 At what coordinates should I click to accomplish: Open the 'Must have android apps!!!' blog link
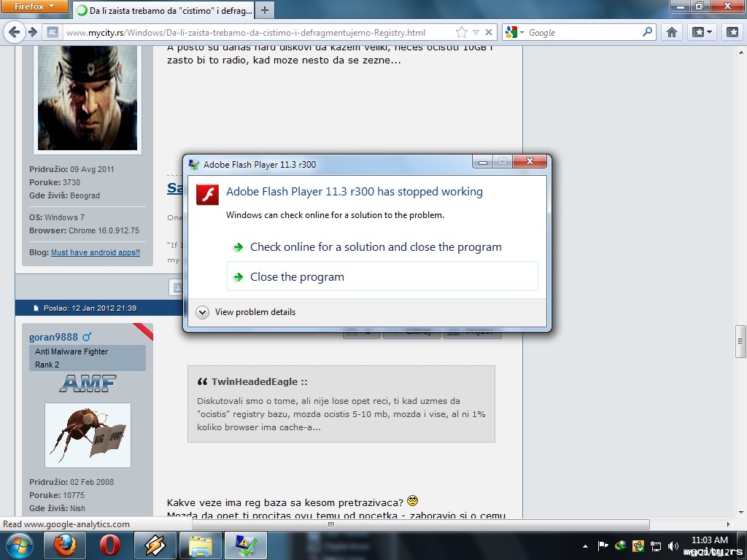[x=96, y=252]
